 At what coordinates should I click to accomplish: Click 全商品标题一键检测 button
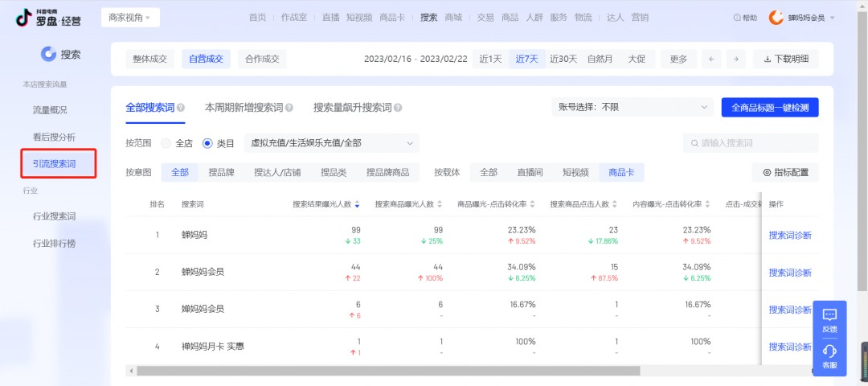(x=769, y=108)
